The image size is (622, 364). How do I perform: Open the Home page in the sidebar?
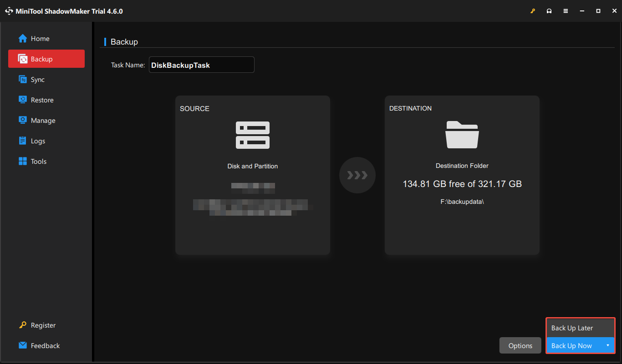(46, 39)
